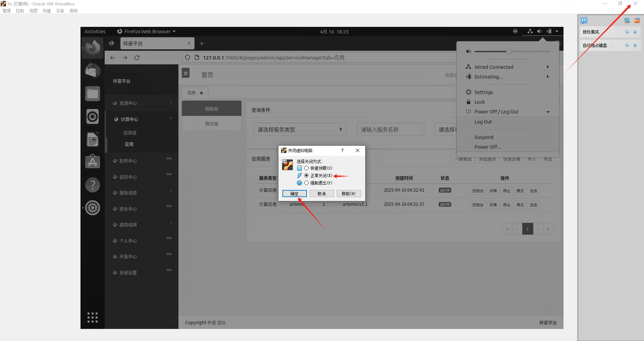Screen dimensions: 644x341
Task: Open the notification center speech-bubble icon
Action: point(584,20)
